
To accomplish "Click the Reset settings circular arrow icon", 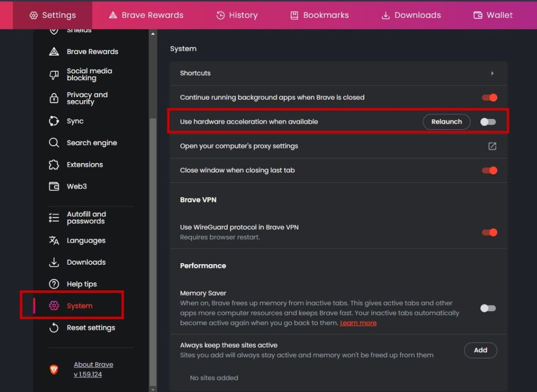I will click(x=54, y=328).
